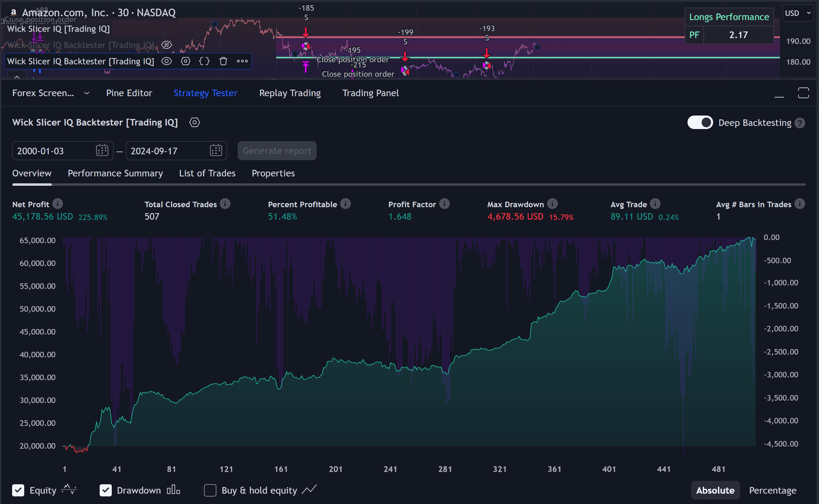Show the hidden Wick Slicer IQ Backtester indicator

tap(166, 45)
